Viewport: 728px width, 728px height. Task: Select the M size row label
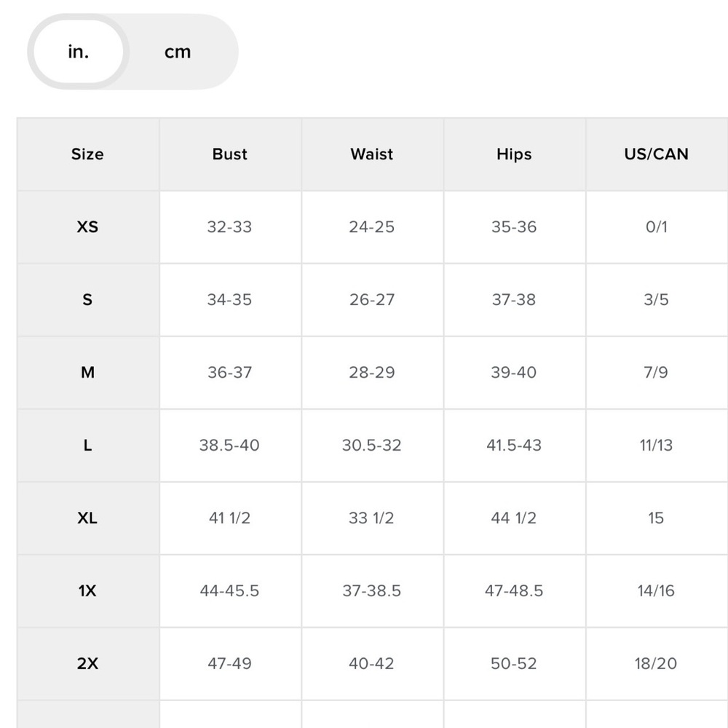coord(87,373)
